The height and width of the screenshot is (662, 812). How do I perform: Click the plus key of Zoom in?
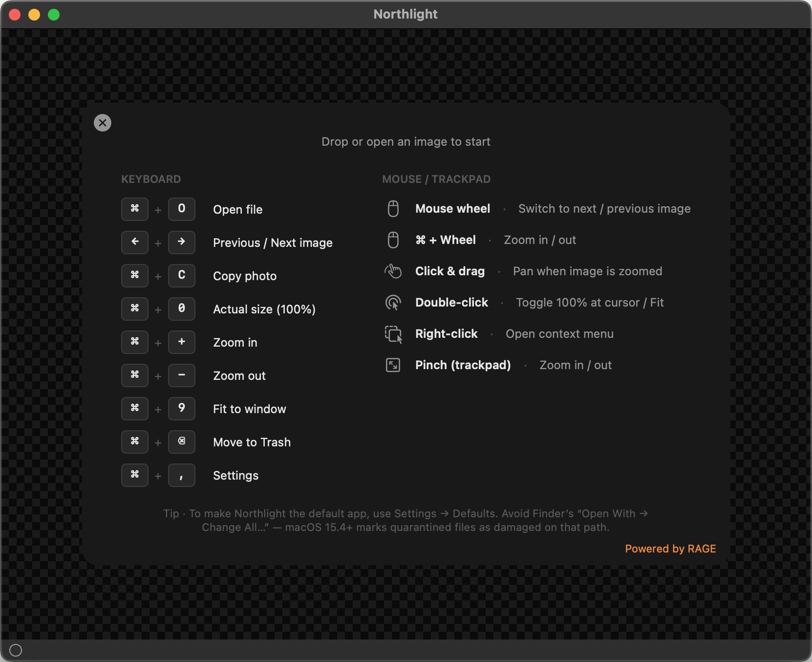click(x=182, y=342)
